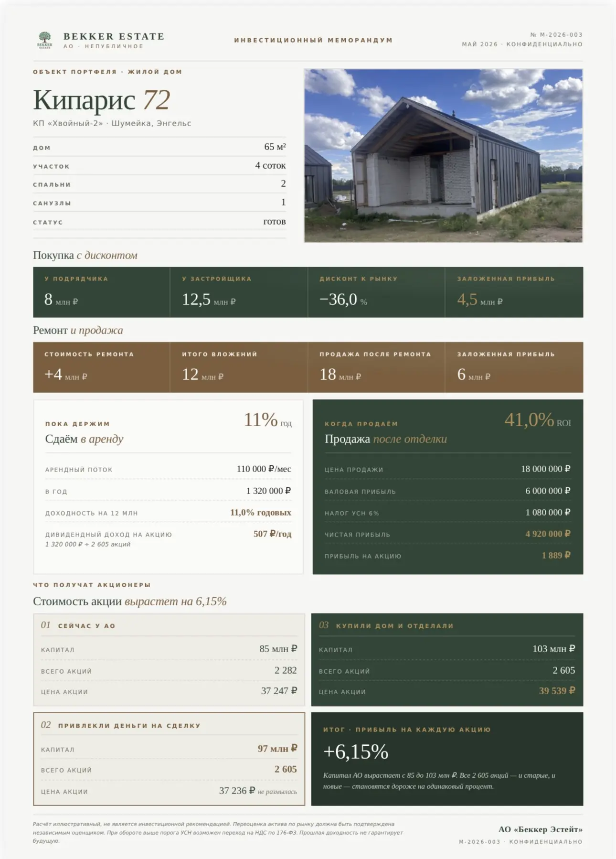Viewport: 616px width, 859px height.
Task: Click the Bekker Estate tree logo
Action: 45,40
